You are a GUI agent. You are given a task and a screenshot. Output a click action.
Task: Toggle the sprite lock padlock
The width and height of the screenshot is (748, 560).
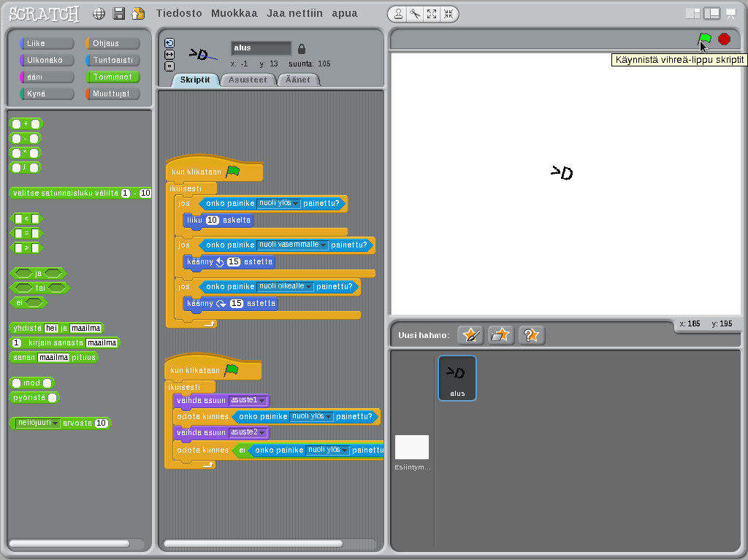(302, 49)
